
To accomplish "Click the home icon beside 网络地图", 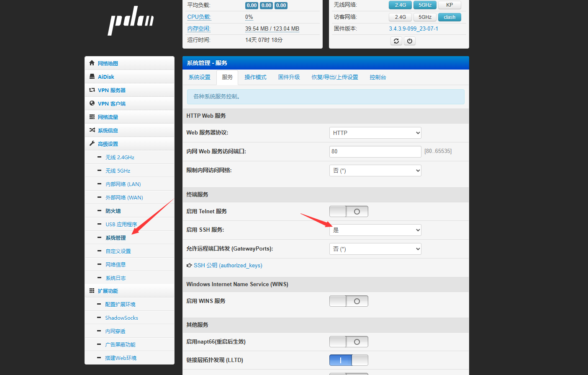I will click(92, 63).
